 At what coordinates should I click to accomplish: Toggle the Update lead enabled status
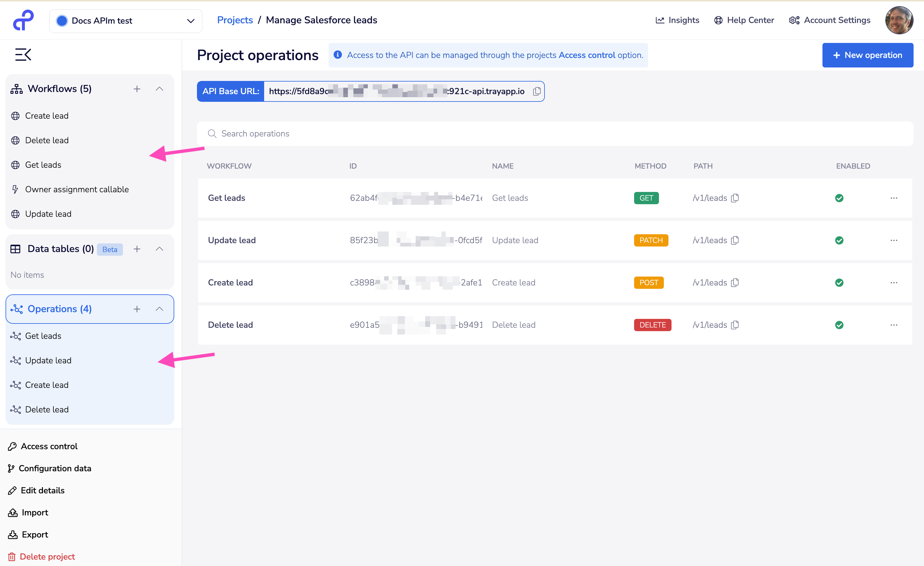(839, 240)
